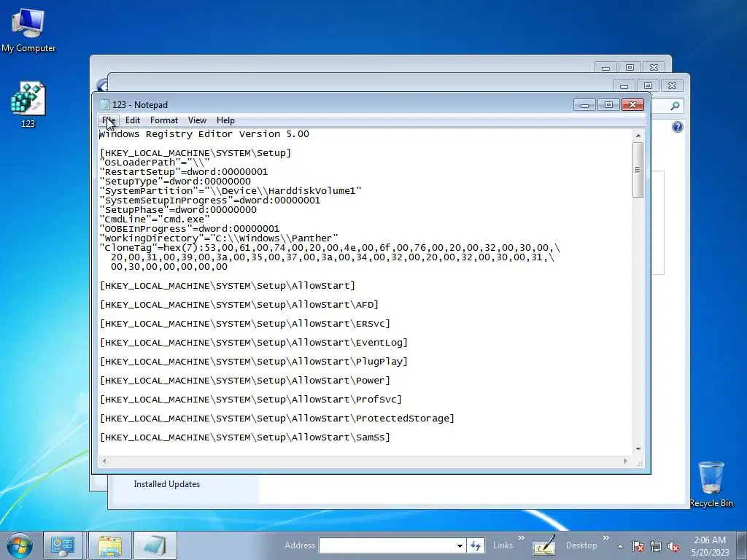Select the 123 registry file desktop icon
The height and width of the screenshot is (560, 747).
coord(28,105)
